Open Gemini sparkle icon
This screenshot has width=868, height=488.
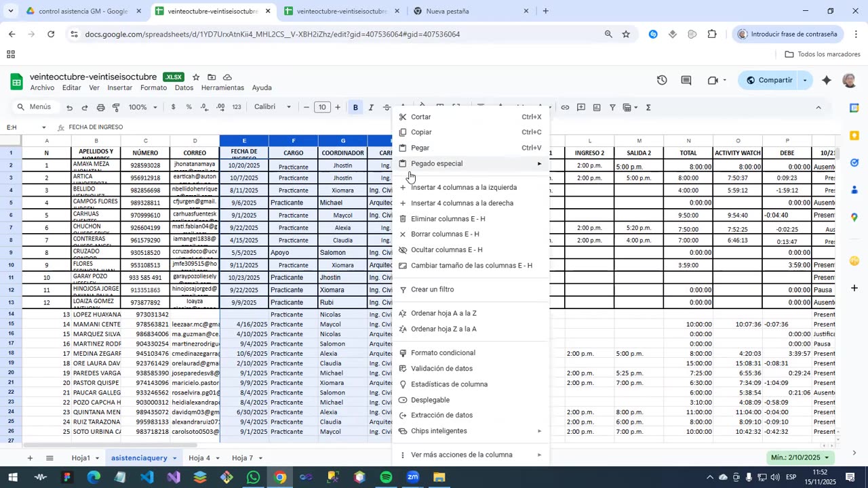tap(826, 80)
